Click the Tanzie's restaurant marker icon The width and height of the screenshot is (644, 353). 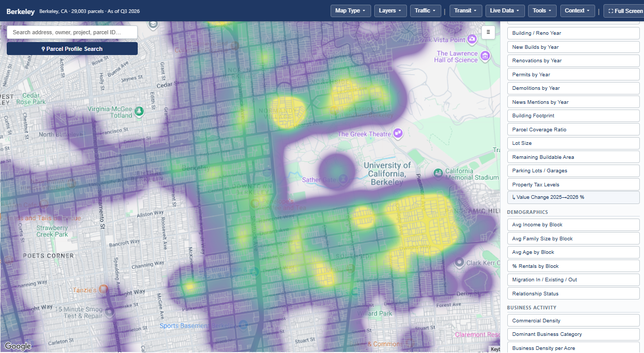[103, 289]
